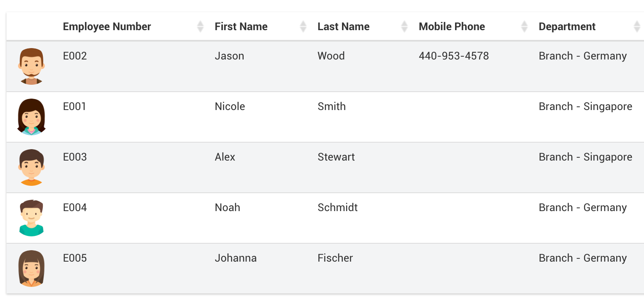Sort by Employee Number arrows icon
The image size is (644, 304).
[x=200, y=26]
